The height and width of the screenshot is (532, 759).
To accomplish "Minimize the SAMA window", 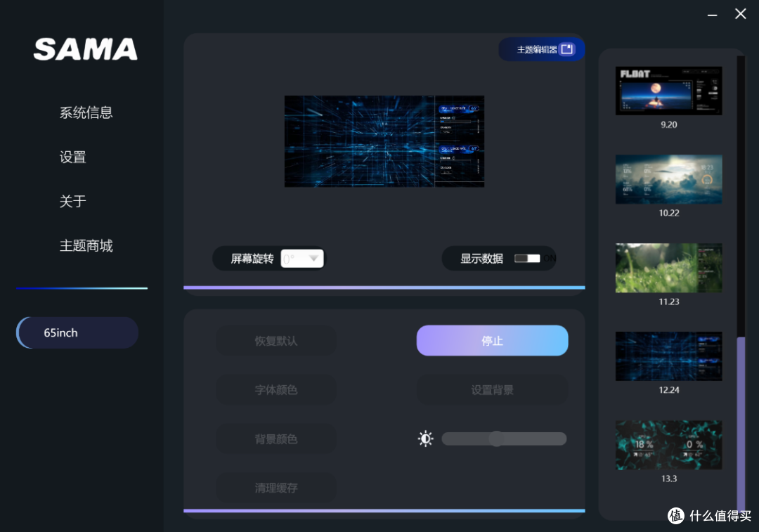I will [x=712, y=15].
